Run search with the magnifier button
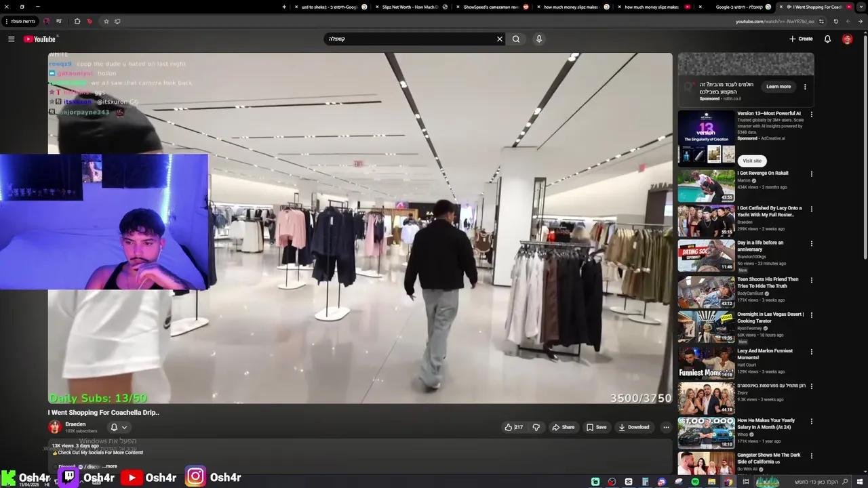The width and height of the screenshot is (868, 488). point(516,39)
